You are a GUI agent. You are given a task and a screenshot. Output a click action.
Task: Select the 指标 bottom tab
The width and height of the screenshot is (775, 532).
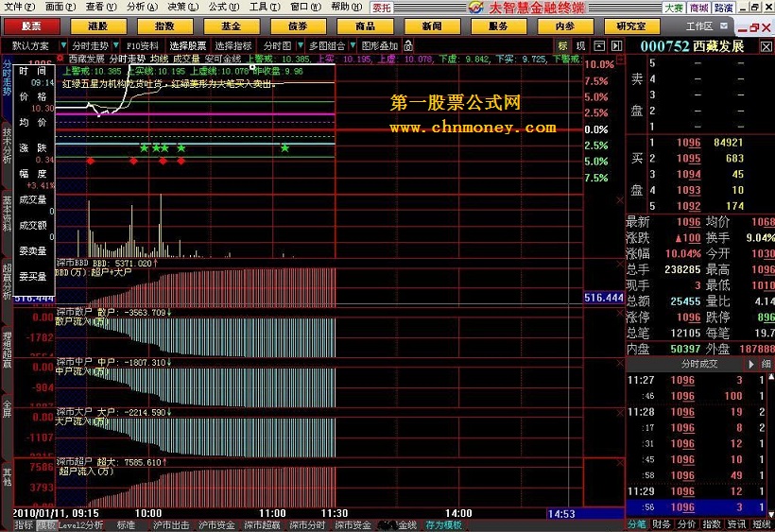point(24,525)
